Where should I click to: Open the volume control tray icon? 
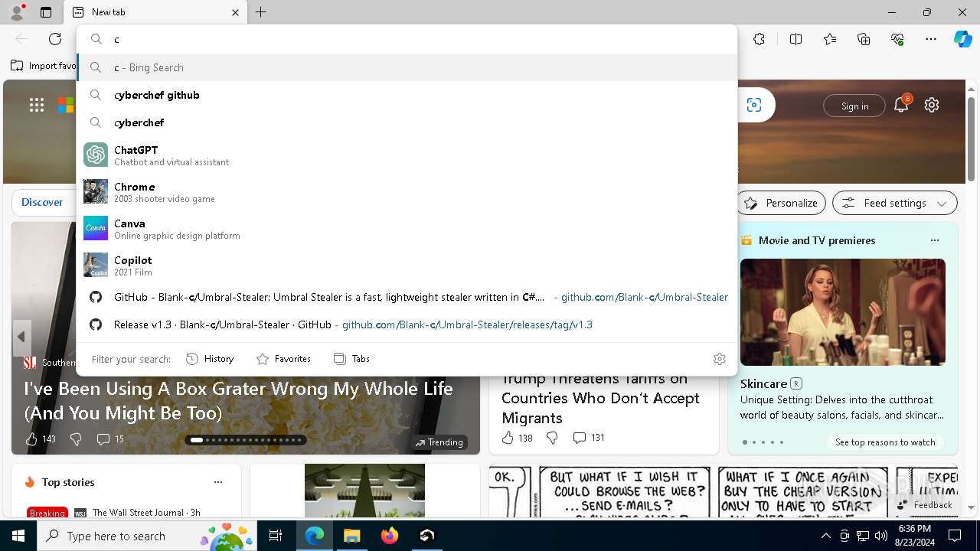(x=880, y=536)
